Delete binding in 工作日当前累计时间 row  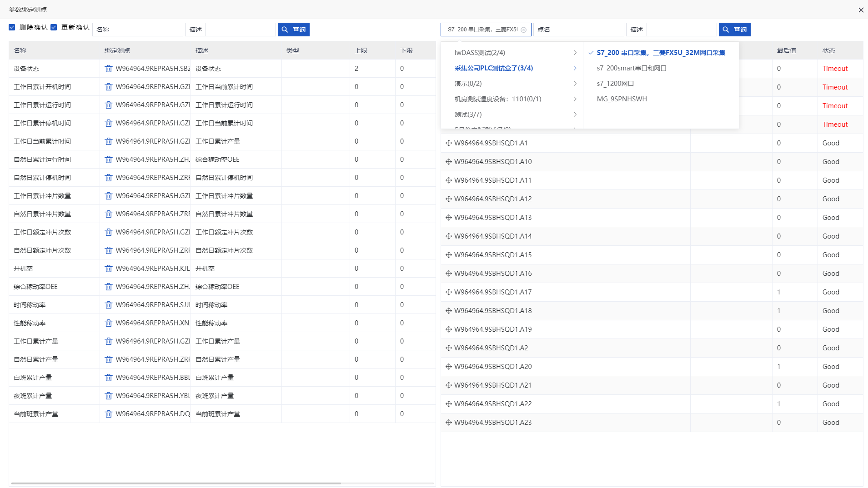[108, 141]
